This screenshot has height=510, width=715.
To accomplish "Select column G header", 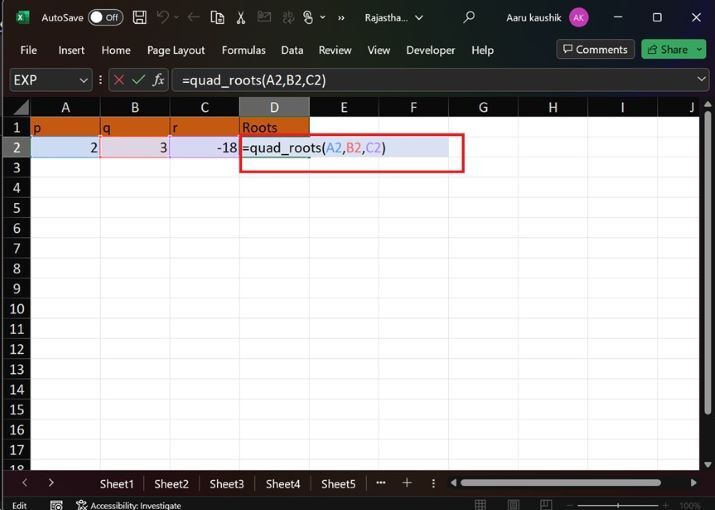I will [x=483, y=107].
